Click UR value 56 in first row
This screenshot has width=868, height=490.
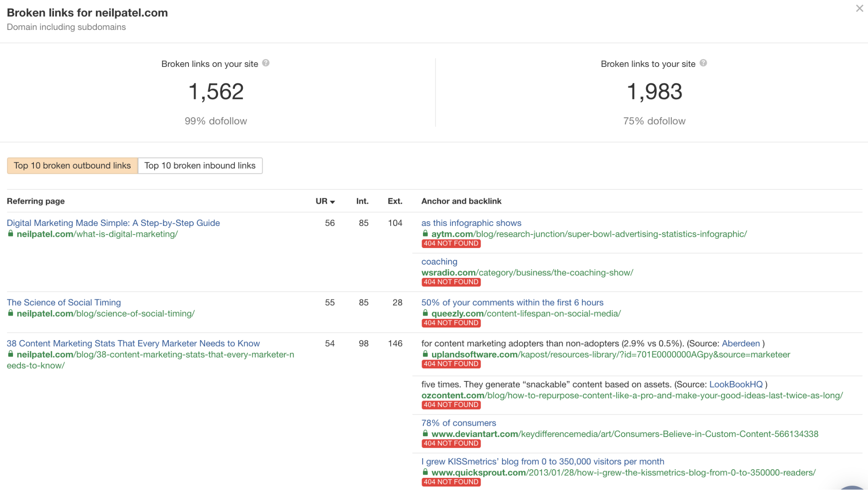pyautogui.click(x=330, y=223)
